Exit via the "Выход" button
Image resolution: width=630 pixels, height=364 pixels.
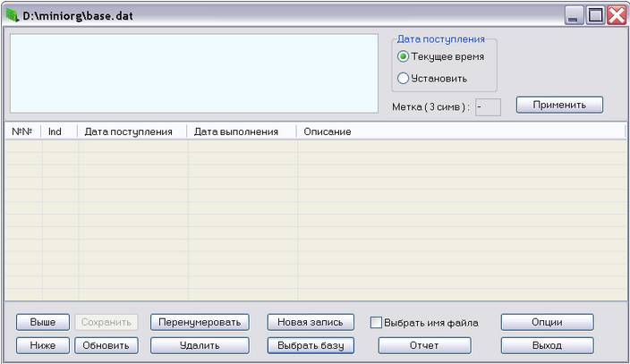(x=548, y=345)
